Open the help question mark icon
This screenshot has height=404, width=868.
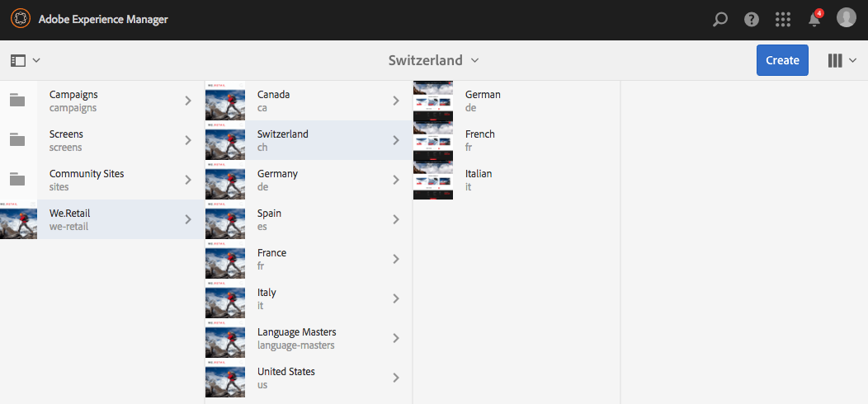pos(751,20)
